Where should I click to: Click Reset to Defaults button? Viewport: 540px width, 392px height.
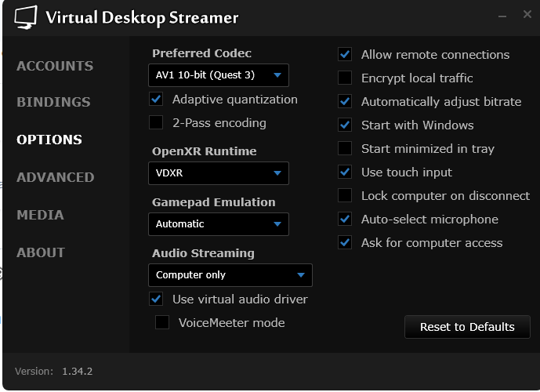467,327
